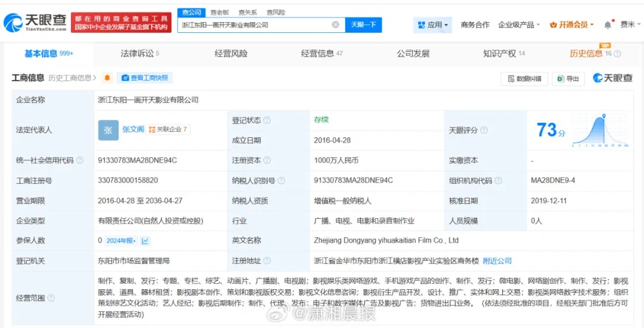Open the 企业级产品 dropdown

[x=519, y=25]
